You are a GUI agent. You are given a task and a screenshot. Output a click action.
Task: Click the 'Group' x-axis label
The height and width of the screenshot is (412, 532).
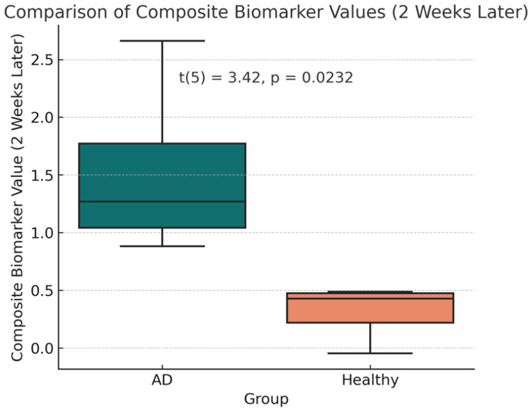click(266, 399)
